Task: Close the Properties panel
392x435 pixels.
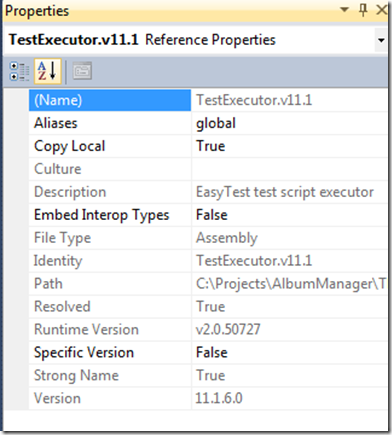Action: [x=381, y=10]
